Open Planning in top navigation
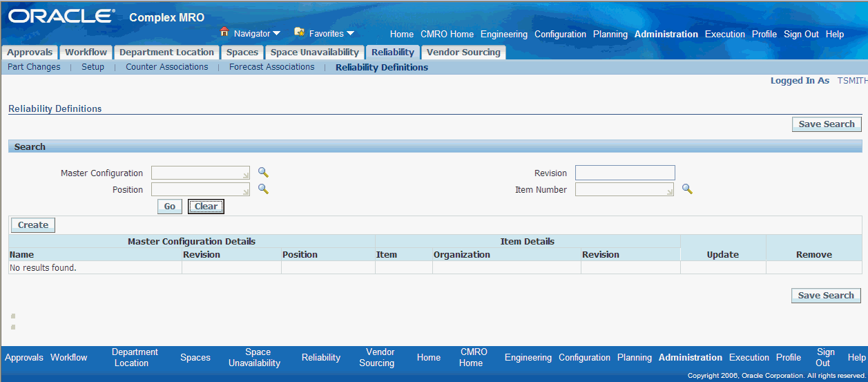 tap(610, 35)
